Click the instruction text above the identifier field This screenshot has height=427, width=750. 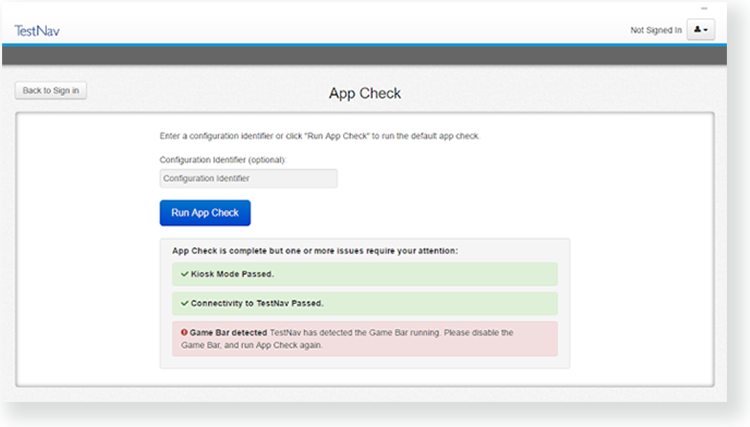coord(326,136)
